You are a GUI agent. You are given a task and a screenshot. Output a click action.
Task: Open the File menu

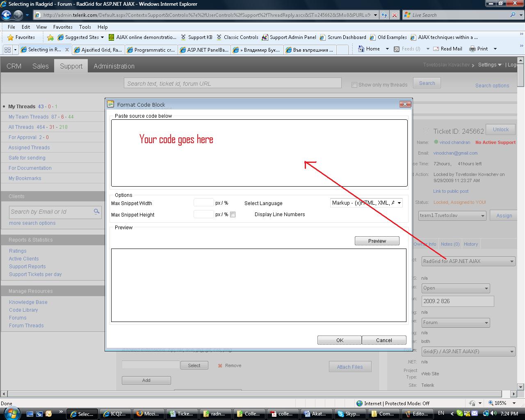[x=11, y=27]
